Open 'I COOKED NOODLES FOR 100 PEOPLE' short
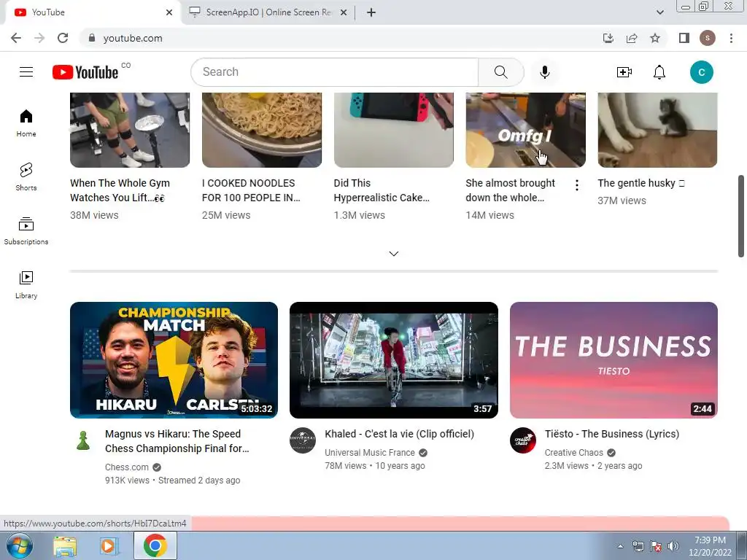The image size is (747, 560). (x=251, y=190)
